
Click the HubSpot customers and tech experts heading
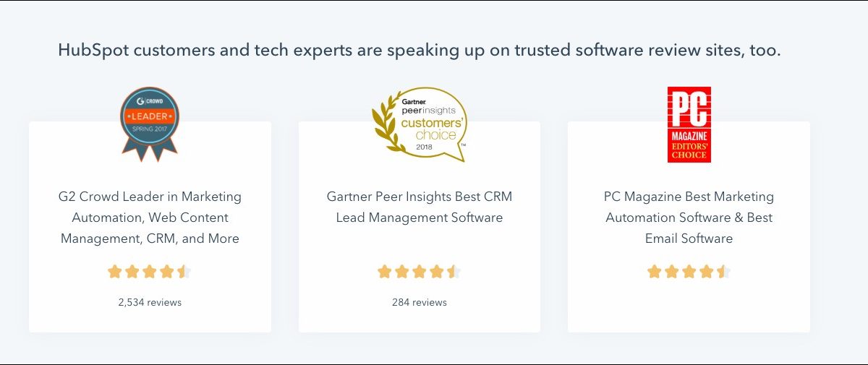click(x=420, y=51)
